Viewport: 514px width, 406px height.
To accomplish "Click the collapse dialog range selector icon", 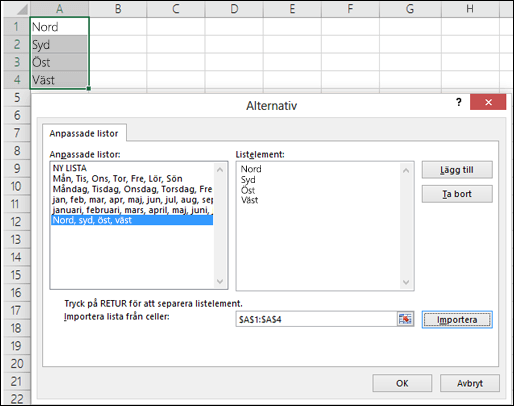I will 405,319.
